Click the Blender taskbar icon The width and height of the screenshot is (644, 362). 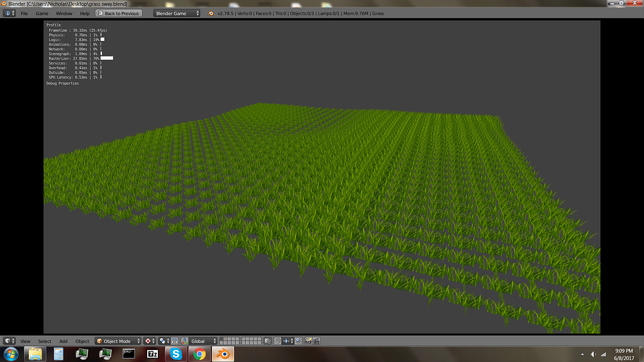[x=223, y=354]
